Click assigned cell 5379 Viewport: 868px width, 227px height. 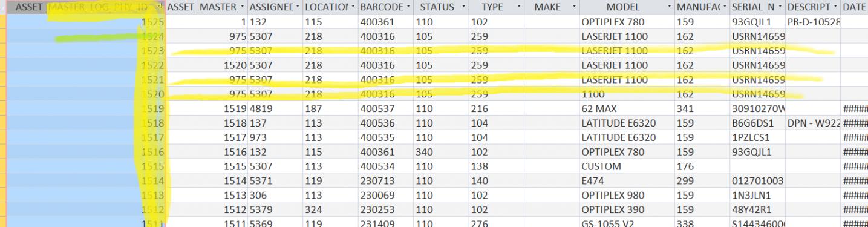[275, 209]
